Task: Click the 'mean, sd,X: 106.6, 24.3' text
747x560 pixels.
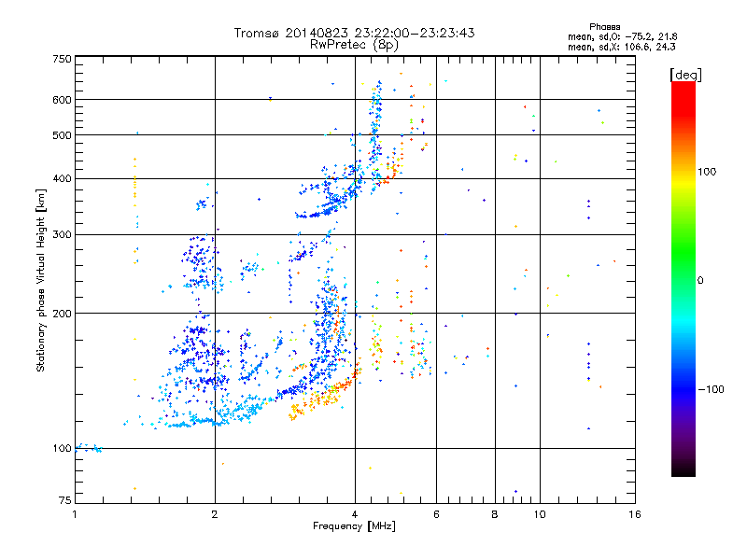Action: [x=621, y=47]
